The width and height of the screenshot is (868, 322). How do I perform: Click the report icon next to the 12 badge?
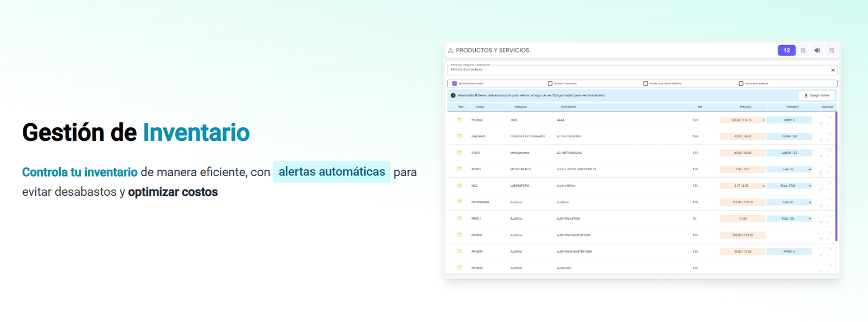tap(803, 50)
